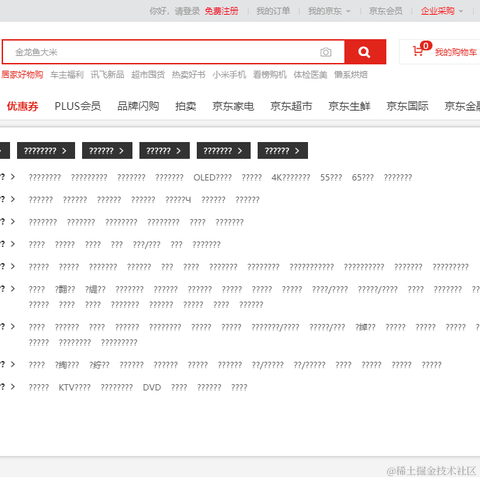Viewport: 480px width, 480px height.
Task: Click hot keyword 懒系烘焙
Action: click(x=351, y=75)
